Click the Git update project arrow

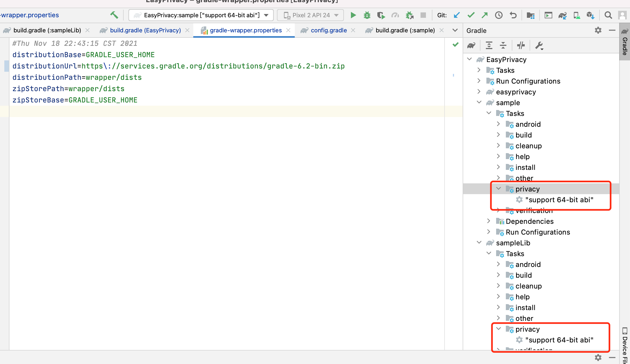coord(457,15)
